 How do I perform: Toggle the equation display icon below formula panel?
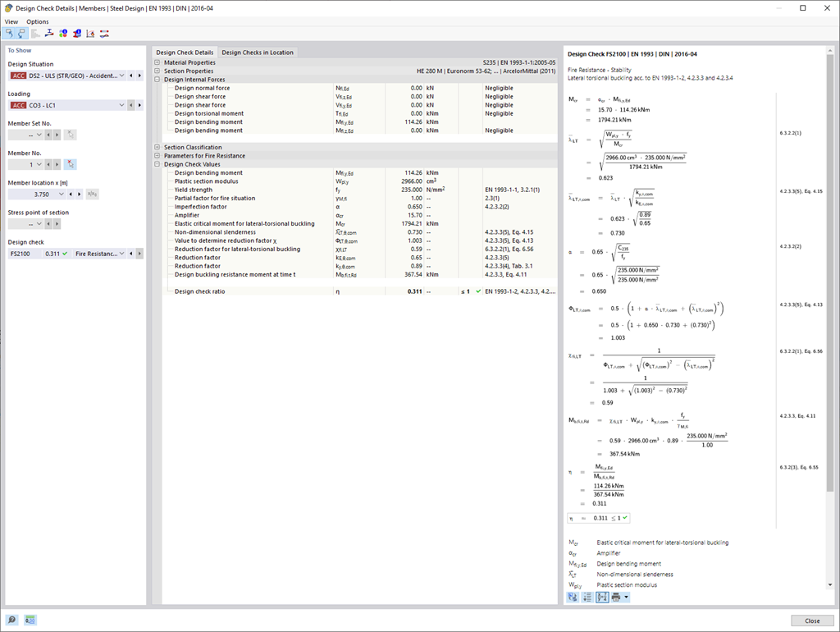602,598
